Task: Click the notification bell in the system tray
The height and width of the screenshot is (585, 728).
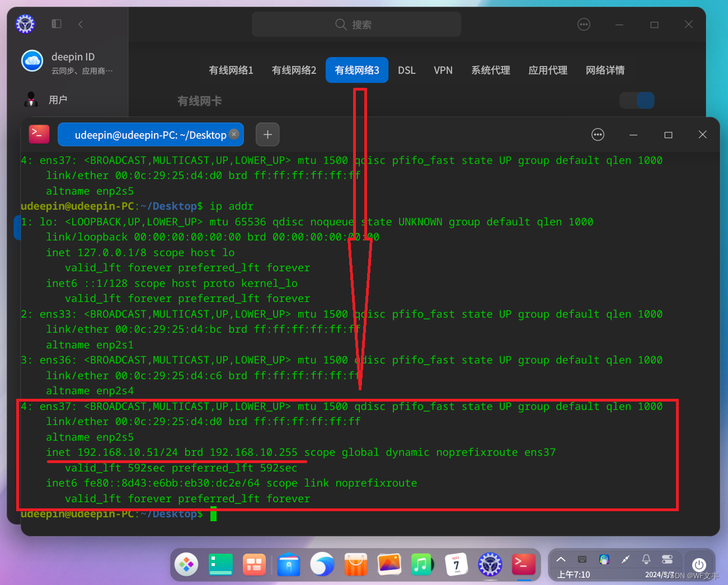Action: point(646,559)
